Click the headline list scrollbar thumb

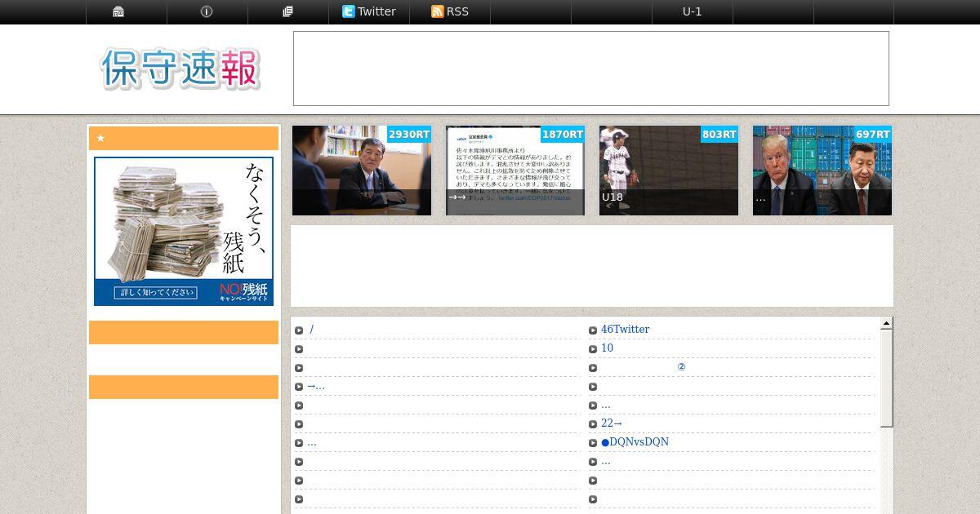coord(886,379)
